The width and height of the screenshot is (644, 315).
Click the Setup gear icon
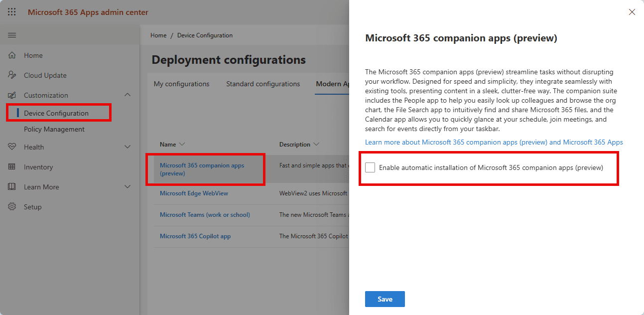click(12, 207)
